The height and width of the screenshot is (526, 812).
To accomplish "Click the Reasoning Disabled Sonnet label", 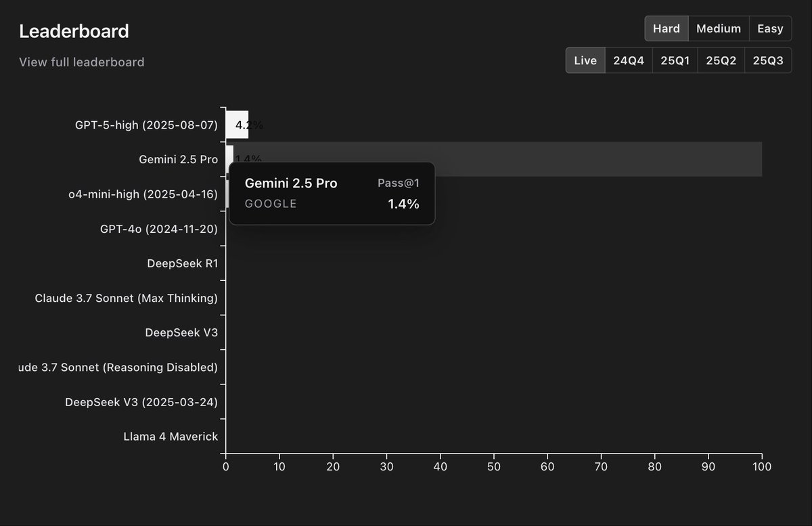I will (x=118, y=367).
